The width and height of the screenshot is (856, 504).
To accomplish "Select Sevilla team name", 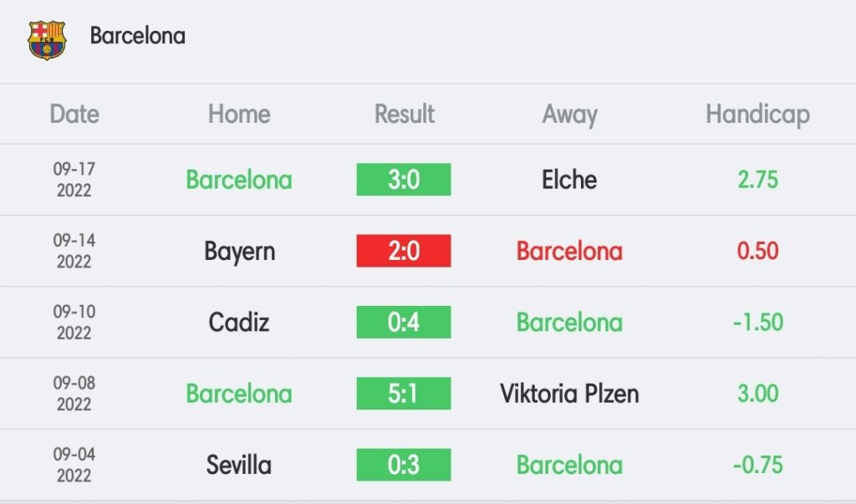I will click(x=239, y=465).
